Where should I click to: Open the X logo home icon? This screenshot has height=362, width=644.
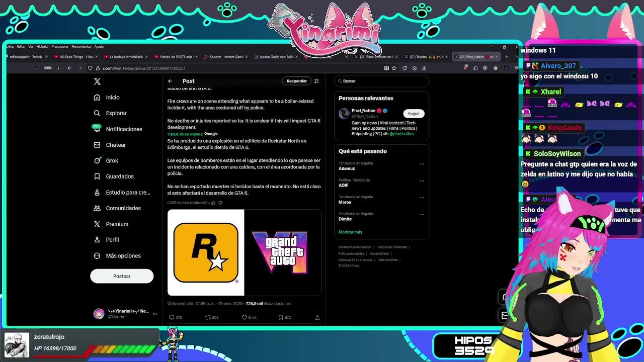[97, 81]
